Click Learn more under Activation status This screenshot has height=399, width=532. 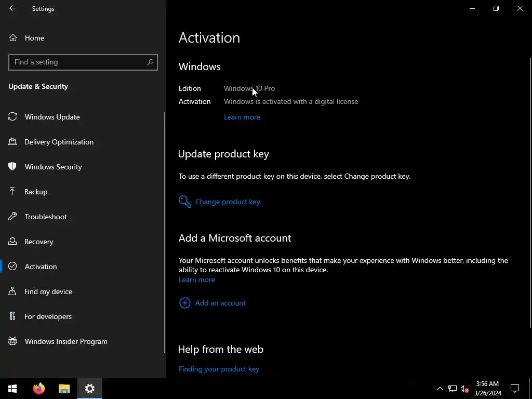coord(242,117)
